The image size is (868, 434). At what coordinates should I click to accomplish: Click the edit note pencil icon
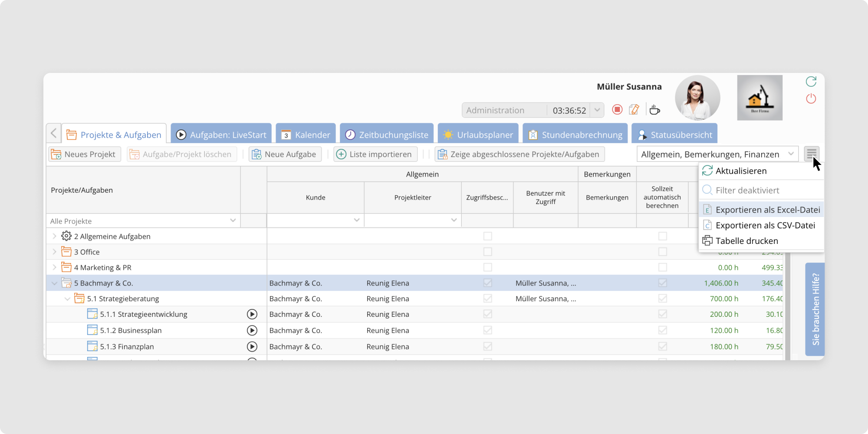(634, 110)
